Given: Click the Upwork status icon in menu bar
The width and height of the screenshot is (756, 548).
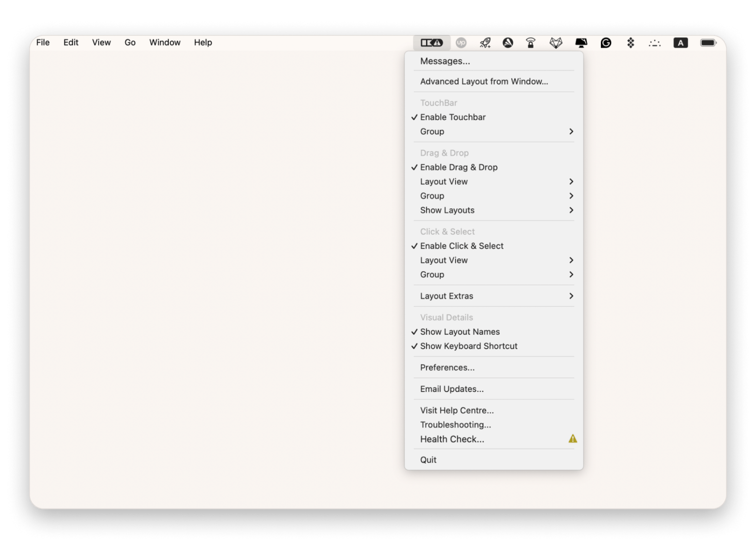Looking at the screenshot, I should pos(461,43).
